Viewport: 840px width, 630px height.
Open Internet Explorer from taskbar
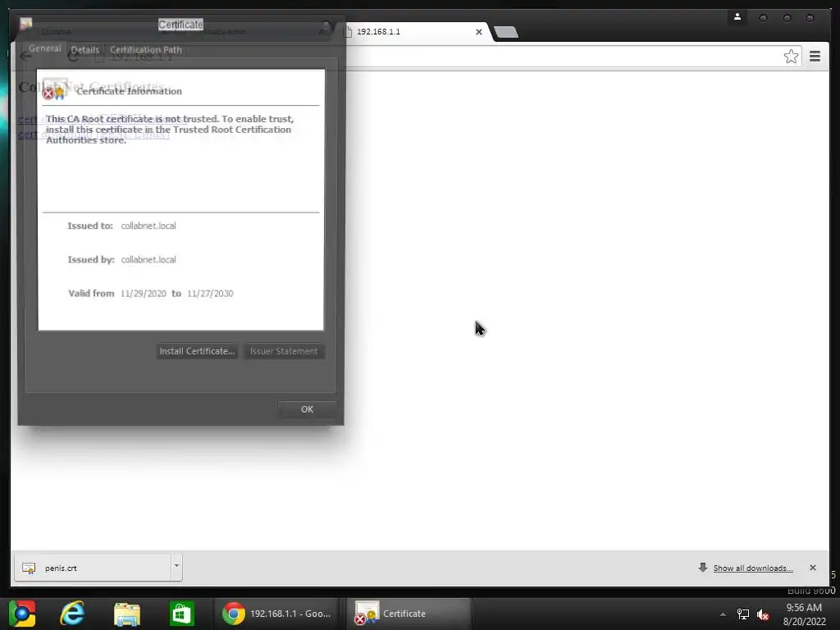(72, 614)
